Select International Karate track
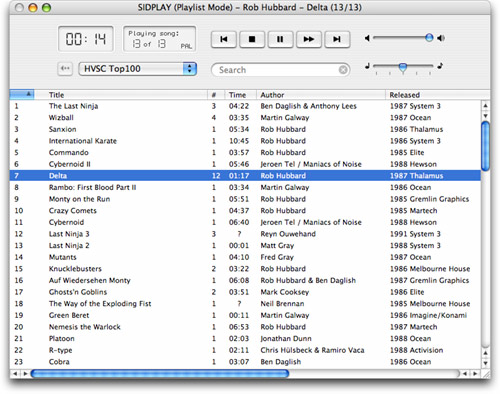This screenshot has height=394, width=500. pos(245,141)
